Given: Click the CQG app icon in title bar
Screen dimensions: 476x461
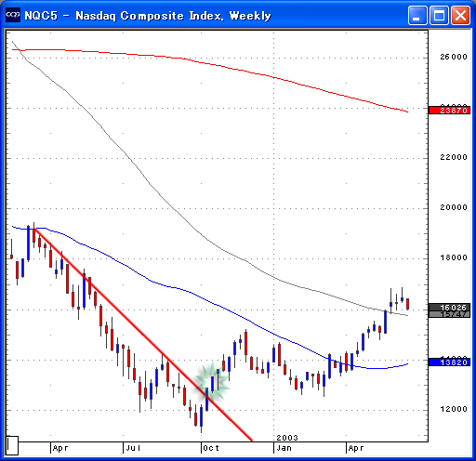Looking at the screenshot, I should (13, 15).
